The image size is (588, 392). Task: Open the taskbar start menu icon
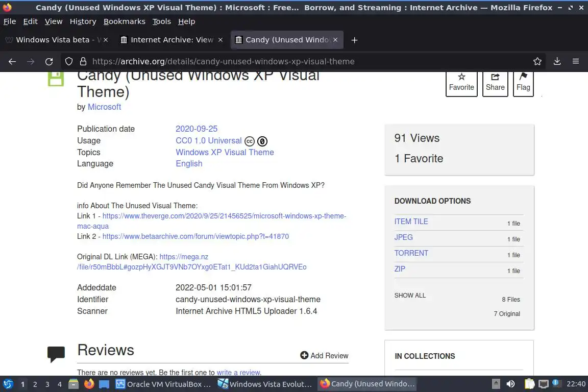coord(8,384)
